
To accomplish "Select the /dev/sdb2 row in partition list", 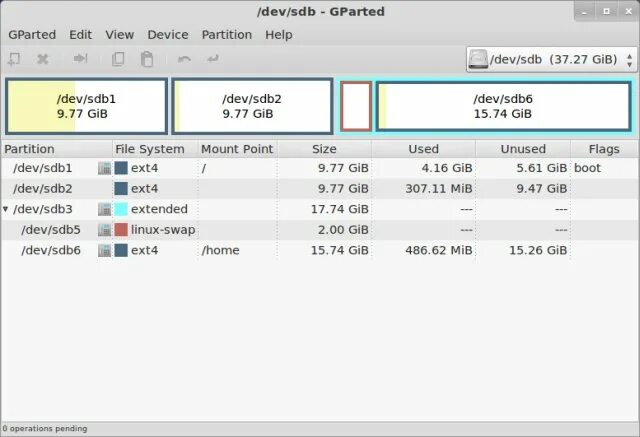I will 320,189.
